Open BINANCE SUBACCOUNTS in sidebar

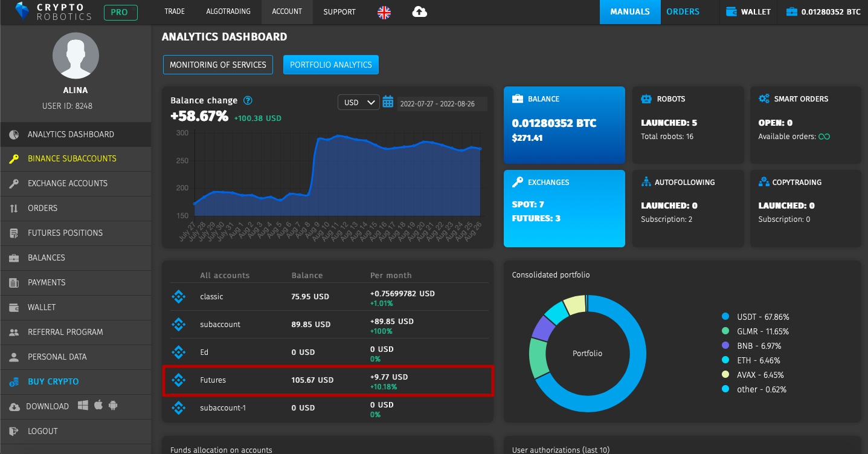point(76,158)
